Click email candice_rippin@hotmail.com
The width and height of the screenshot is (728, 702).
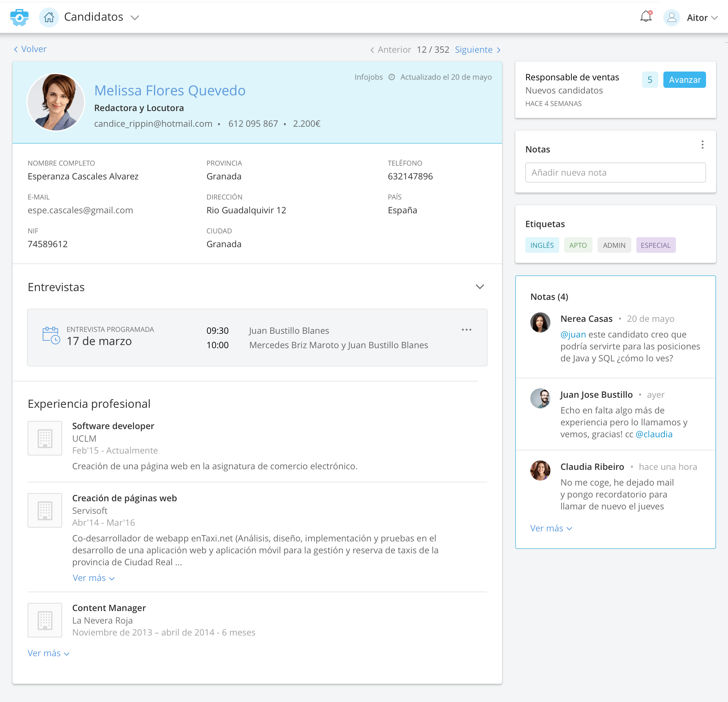(153, 124)
